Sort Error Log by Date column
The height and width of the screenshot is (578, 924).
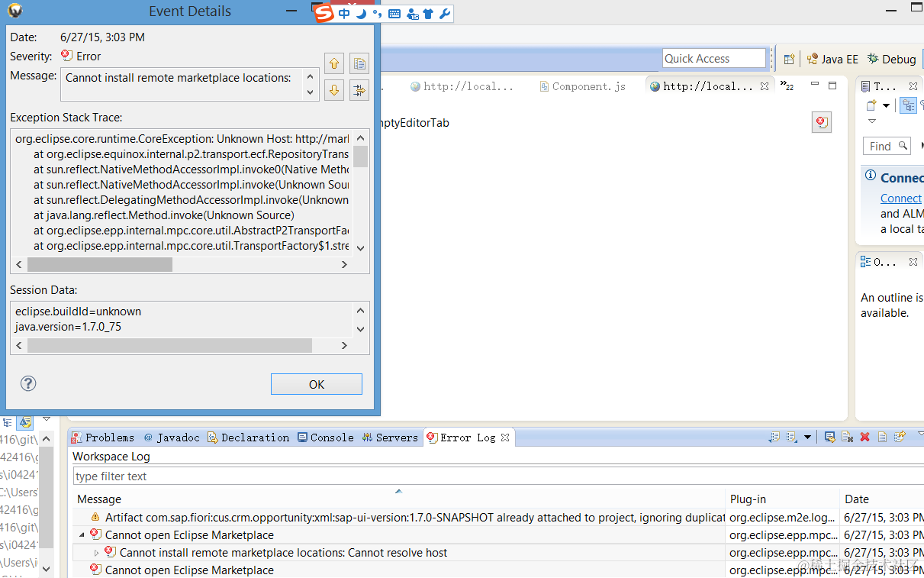pyautogui.click(x=882, y=499)
